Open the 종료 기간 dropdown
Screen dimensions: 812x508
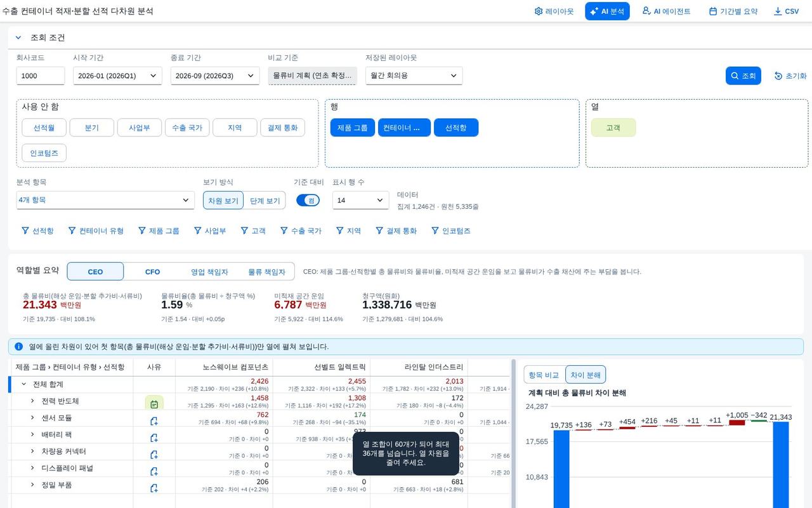(215, 76)
